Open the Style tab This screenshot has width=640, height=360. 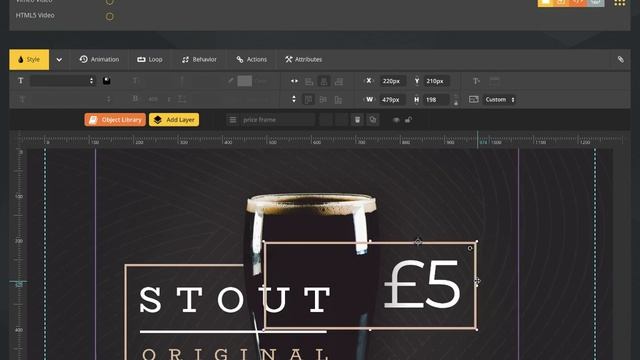tap(29, 60)
